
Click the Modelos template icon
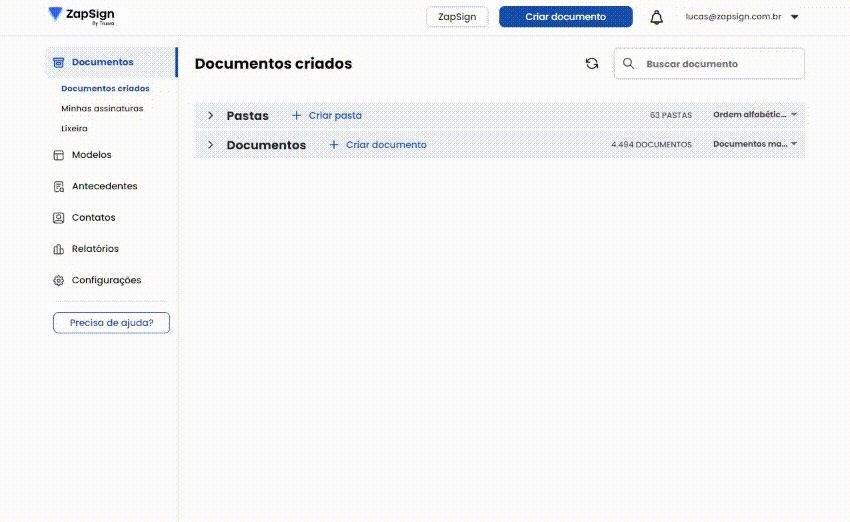59,155
